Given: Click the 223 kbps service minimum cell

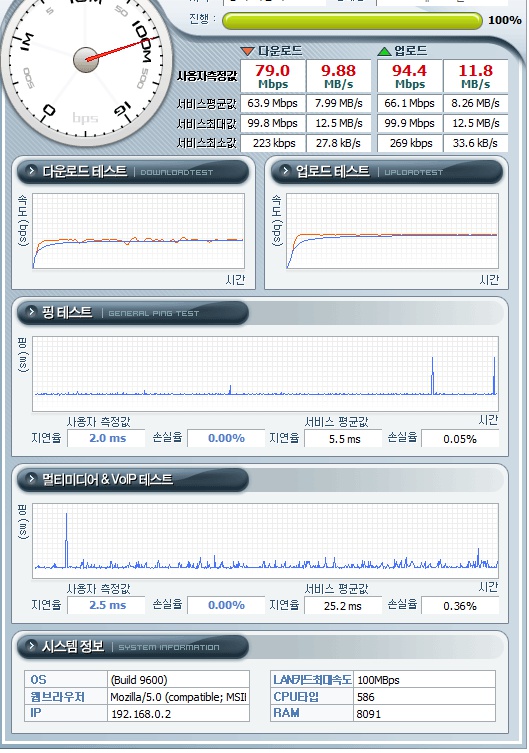Looking at the screenshot, I should point(273,143).
